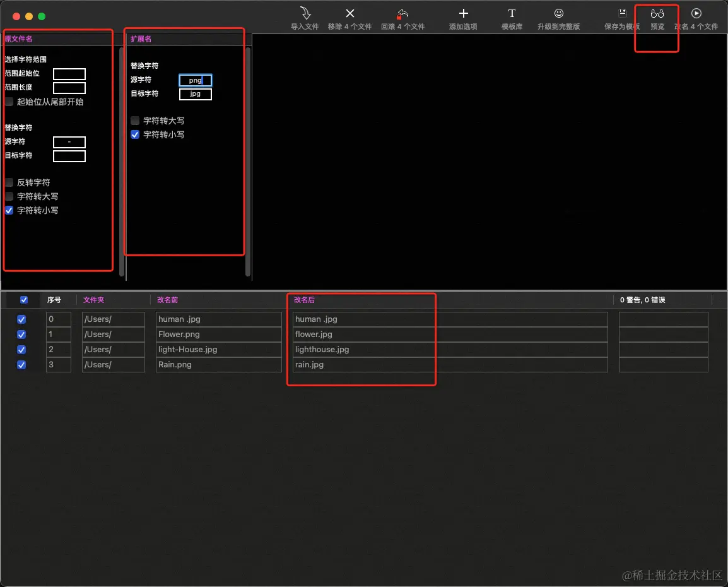Click Upgrade to Full Version (升级到完整版) icon

coord(559,13)
